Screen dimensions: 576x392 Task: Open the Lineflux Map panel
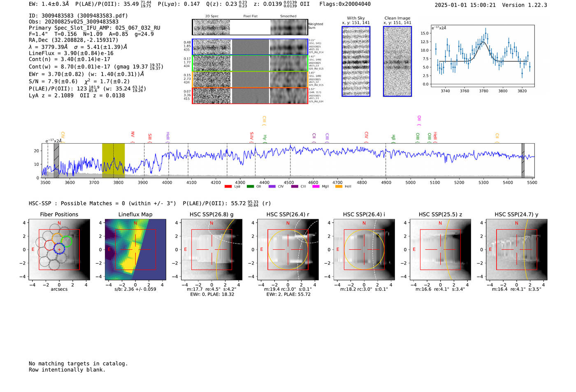135,250
